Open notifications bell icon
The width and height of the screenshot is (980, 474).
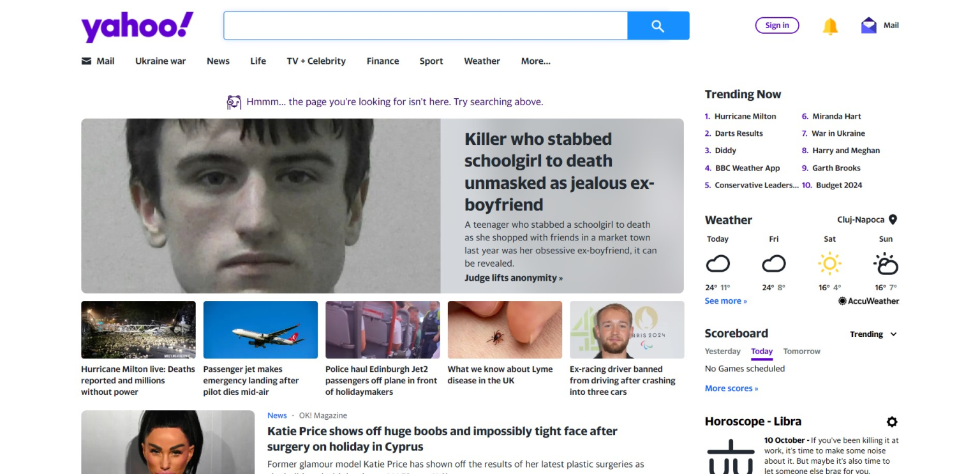pyautogui.click(x=830, y=26)
